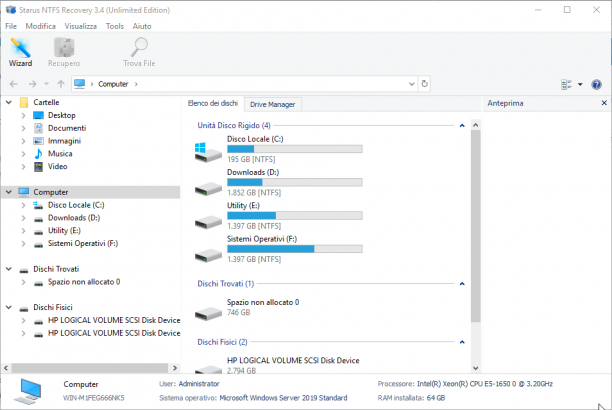Image resolution: width=612 pixels, height=410 pixels.
Task: Collapse Dischi Fisici tree node
Action: click(x=9, y=307)
